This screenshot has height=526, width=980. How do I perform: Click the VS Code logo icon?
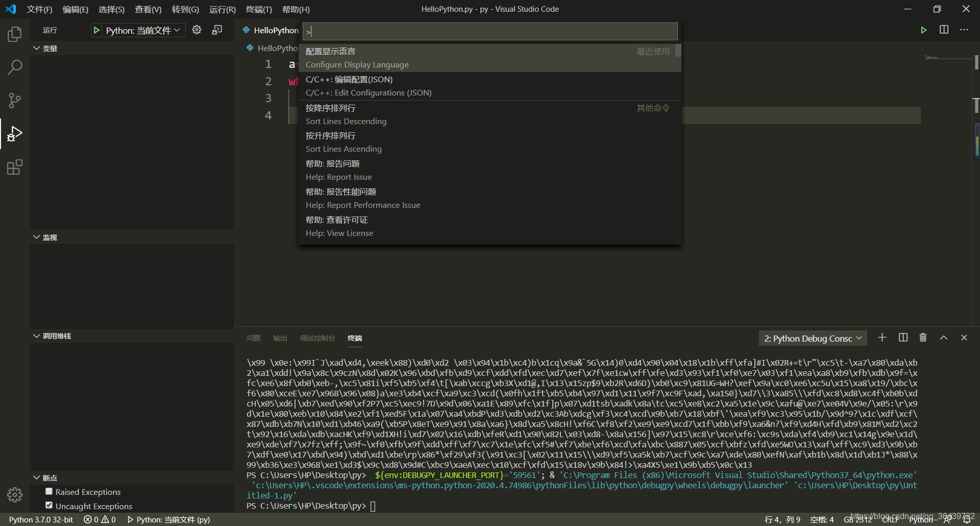click(11, 9)
